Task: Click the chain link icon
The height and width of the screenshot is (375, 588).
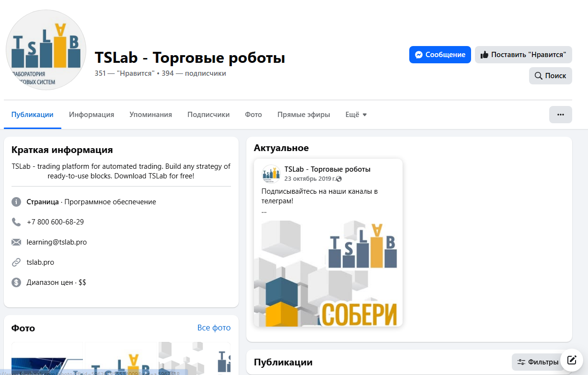Action: 16,262
